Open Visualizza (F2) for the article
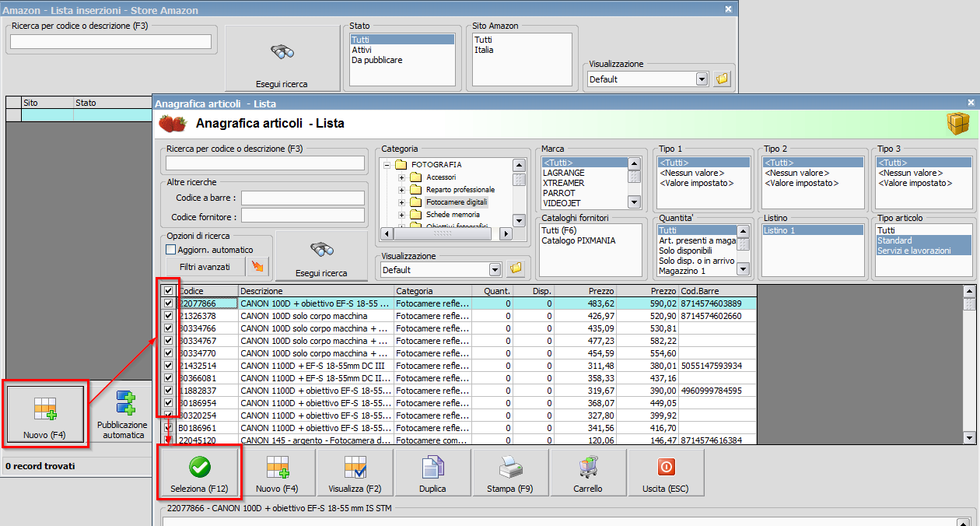The width and height of the screenshot is (980, 526). click(x=355, y=472)
